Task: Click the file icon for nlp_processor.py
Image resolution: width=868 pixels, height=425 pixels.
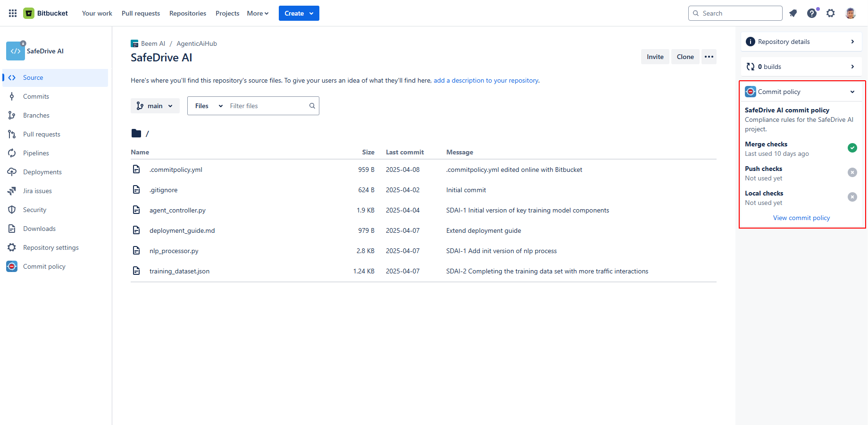Action: click(x=136, y=250)
